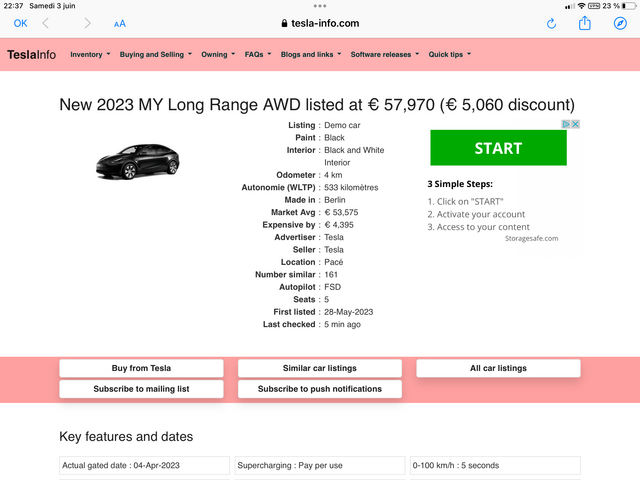Image resolution: width=640 pixels, height=480 pixels.
Task: Expand the Owning dropdown menu
Action: [x=218, y=54]
